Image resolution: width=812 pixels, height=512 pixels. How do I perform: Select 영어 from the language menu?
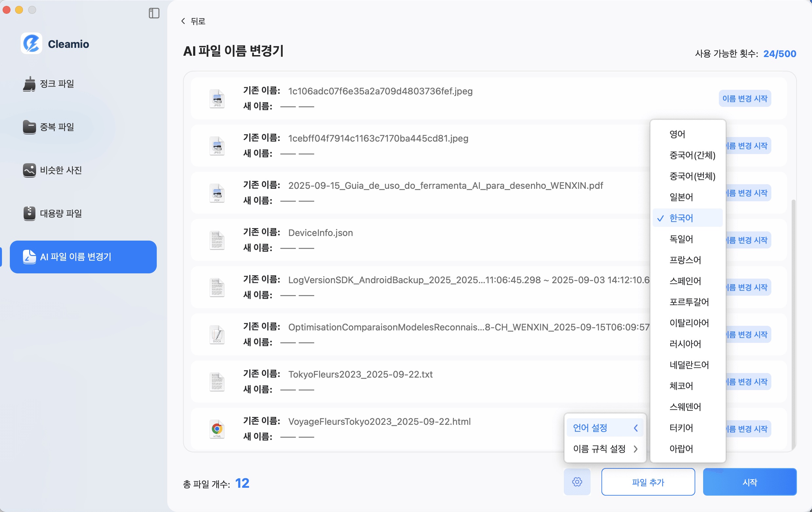pos(678,134)
